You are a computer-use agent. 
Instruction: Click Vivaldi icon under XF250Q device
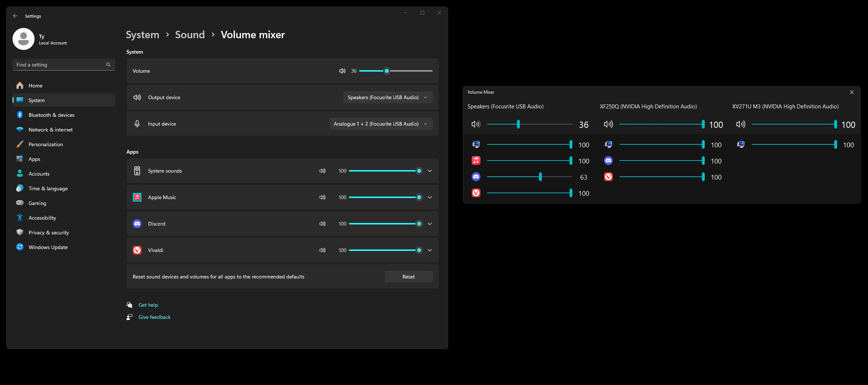(608, 177)
